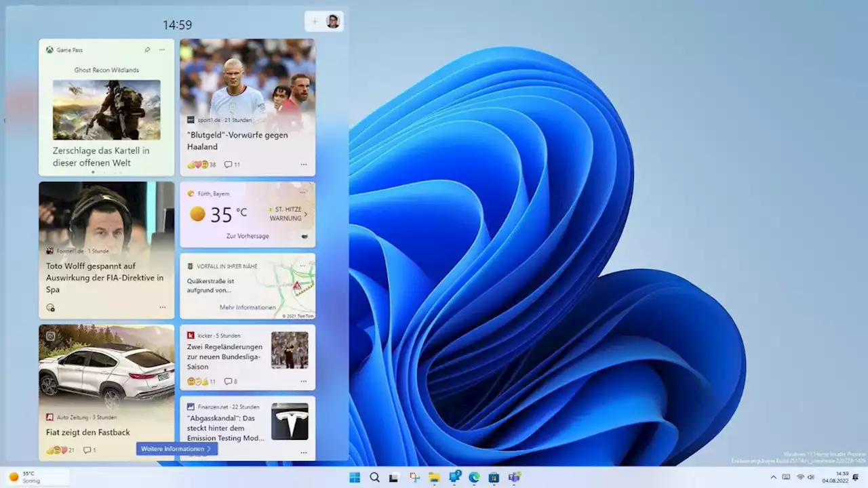This screenshot has width=868, height=488.
Task: Pin the Game Pass widget
Action: tap(147, 49)
